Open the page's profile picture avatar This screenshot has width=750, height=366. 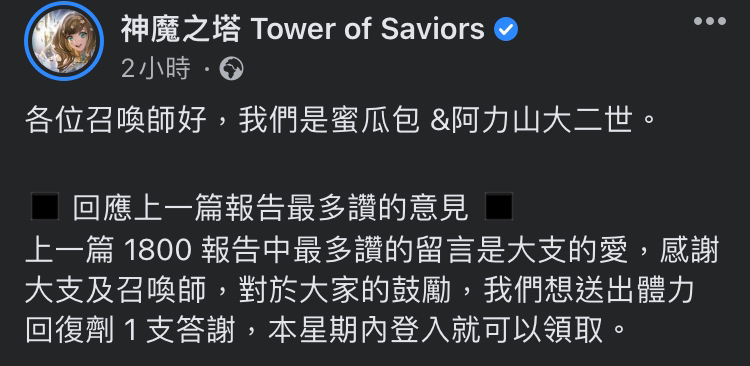64,41
